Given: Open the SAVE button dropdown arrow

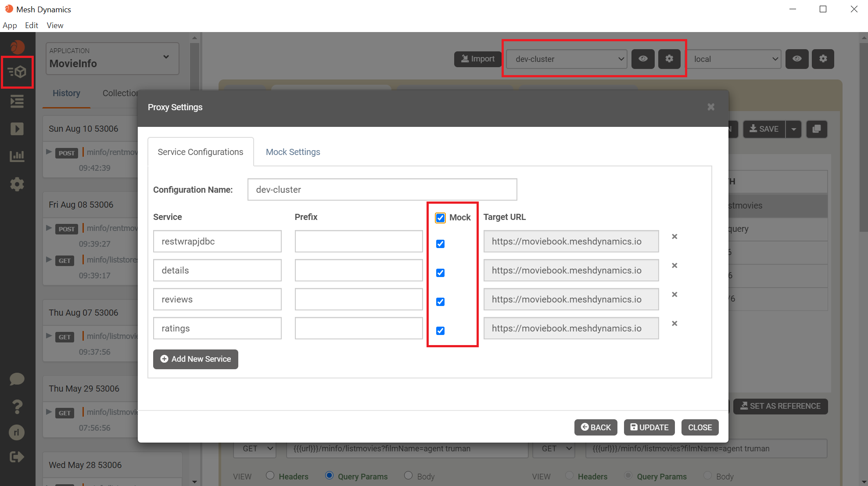Looking at the screenshot, I should 793,129.
